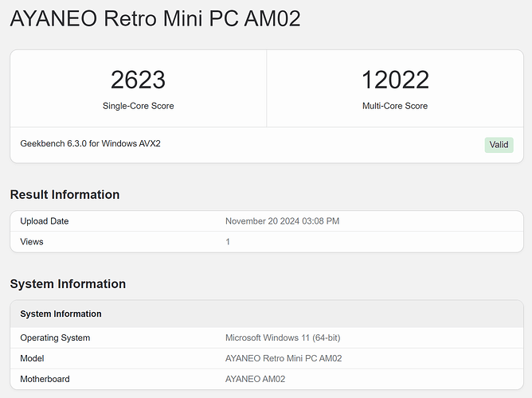532x398 pixels.
Task: Click the Operating System row label
Action: [55, 338]
